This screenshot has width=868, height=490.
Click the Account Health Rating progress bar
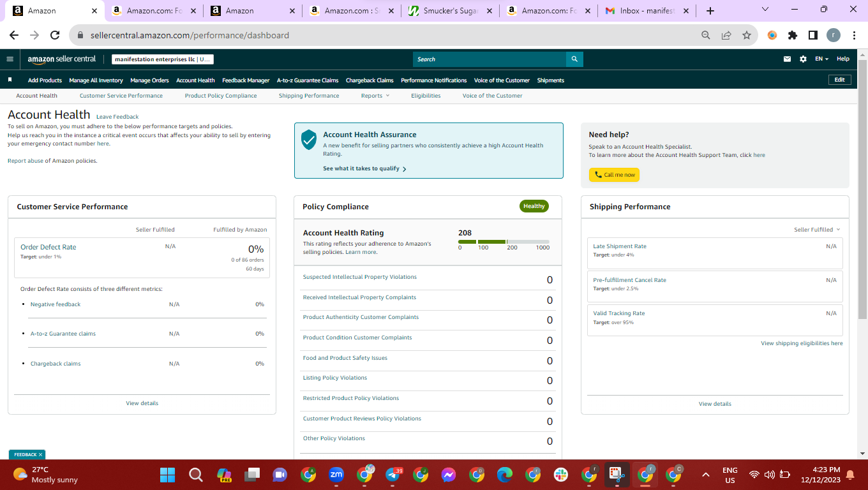pyautogui.click(x=504, y=242)
